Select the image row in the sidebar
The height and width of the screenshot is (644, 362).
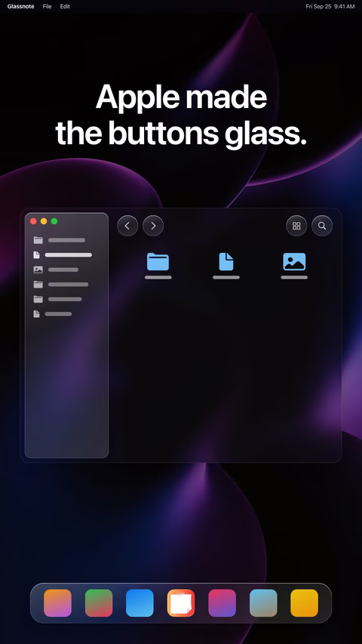click(57, 270)
